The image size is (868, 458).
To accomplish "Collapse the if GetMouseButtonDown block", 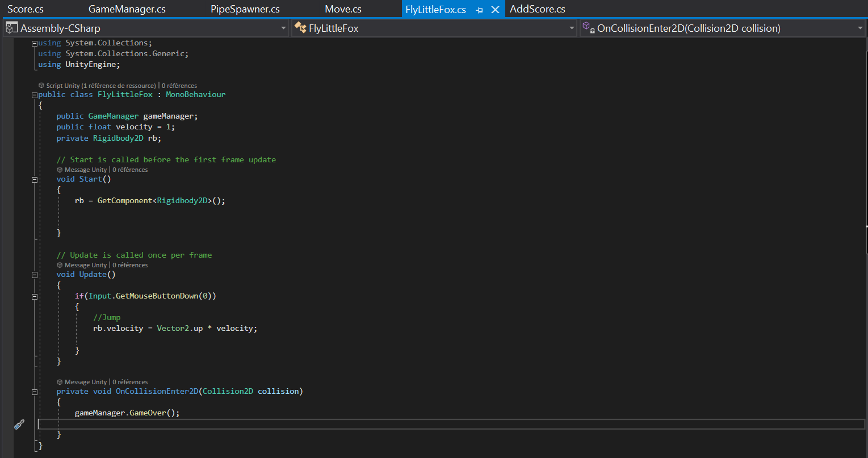I will point(35,296).
